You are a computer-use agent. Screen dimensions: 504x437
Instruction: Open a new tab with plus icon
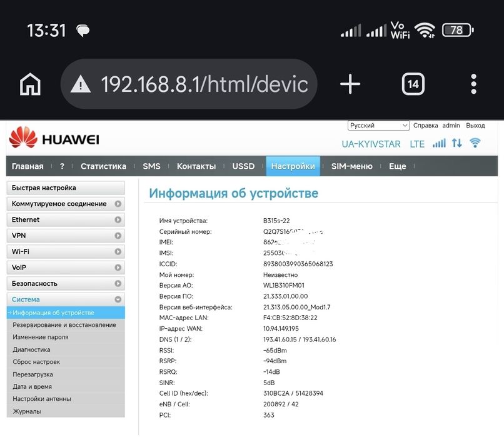(x=350, y=84)
